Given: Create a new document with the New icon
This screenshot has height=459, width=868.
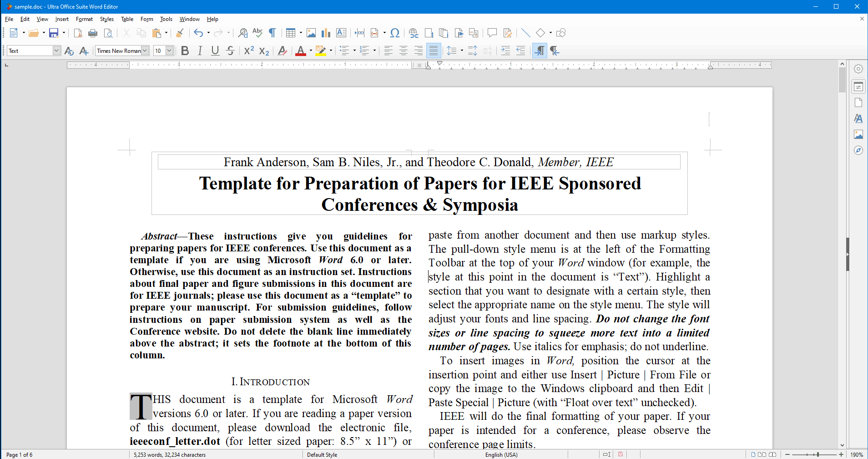Looking at the screenshot, I should click(x=14, y=33).
